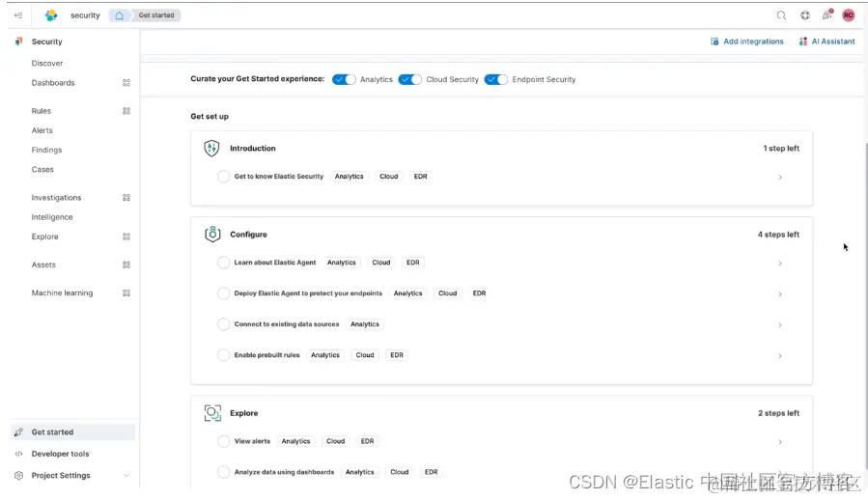Viewport: 868px width, 500px height.
Task: Click the Developer tools code icon
Action: [x=18, y=454]
